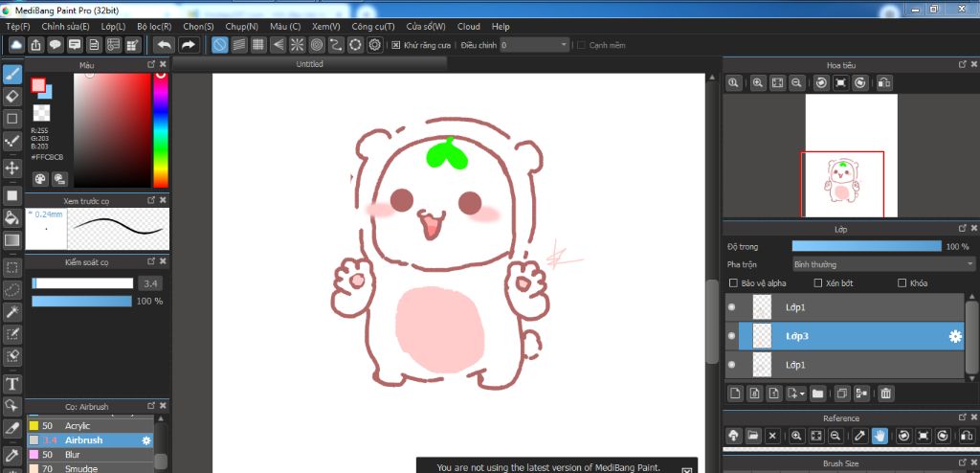Viewport: 980px width, 473px height.
Task: Toggle the Khử răng cưa checkbox
Action: point(395,45)
